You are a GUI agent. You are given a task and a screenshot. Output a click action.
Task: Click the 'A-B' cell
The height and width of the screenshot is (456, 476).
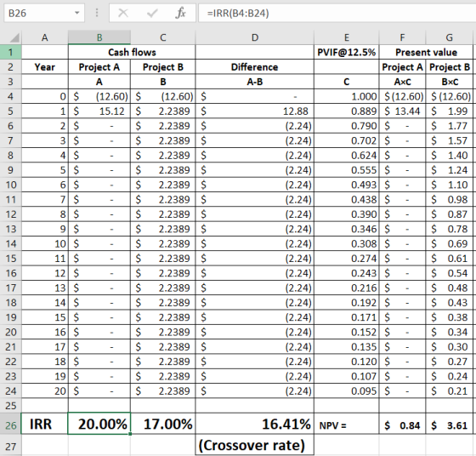pos(255,82)
